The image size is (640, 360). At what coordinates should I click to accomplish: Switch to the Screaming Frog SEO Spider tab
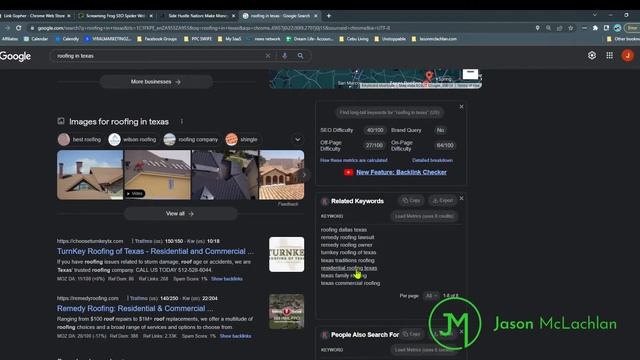coord(116,16)
